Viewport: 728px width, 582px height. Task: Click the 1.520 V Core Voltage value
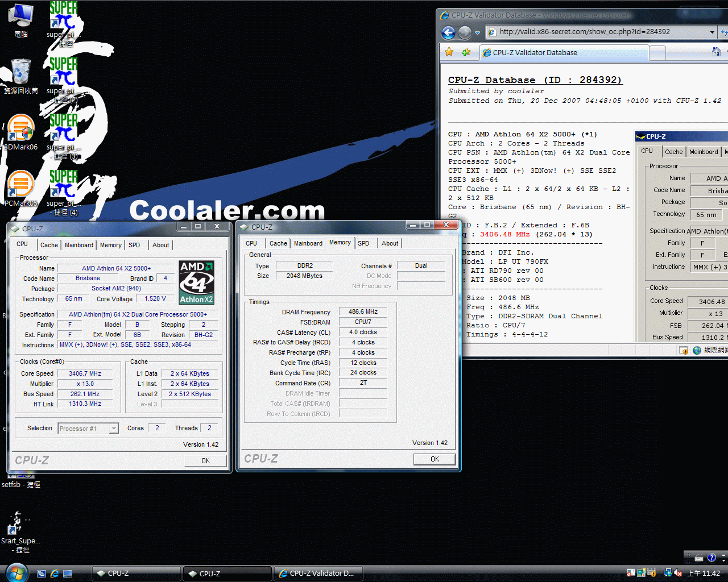155,298
